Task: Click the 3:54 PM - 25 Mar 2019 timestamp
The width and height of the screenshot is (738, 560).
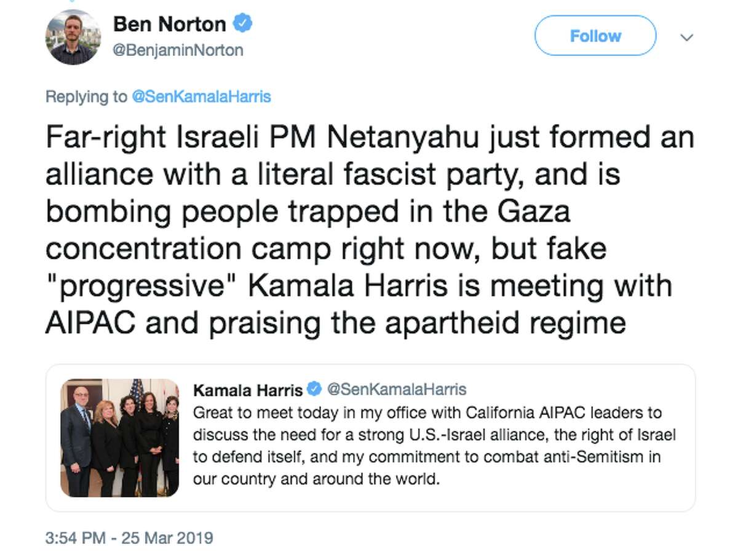Action: click(x=129, y=538)
